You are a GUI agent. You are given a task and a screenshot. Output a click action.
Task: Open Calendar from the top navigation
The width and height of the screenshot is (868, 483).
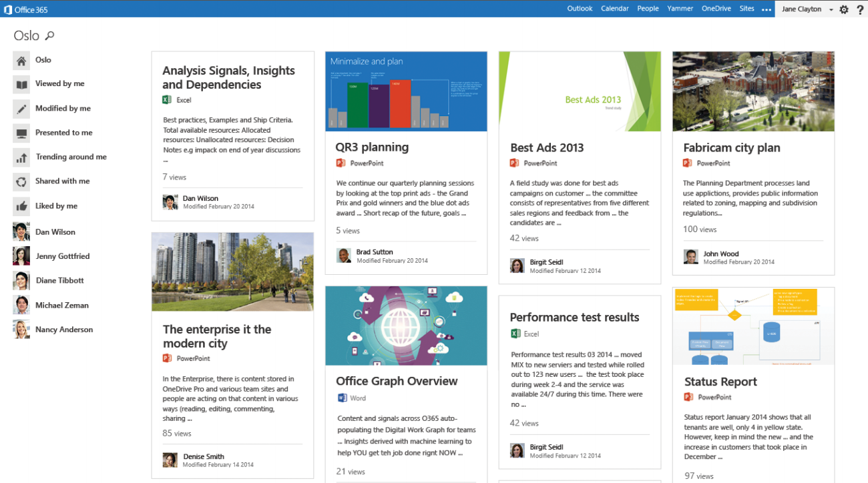[x=614, y=9]
